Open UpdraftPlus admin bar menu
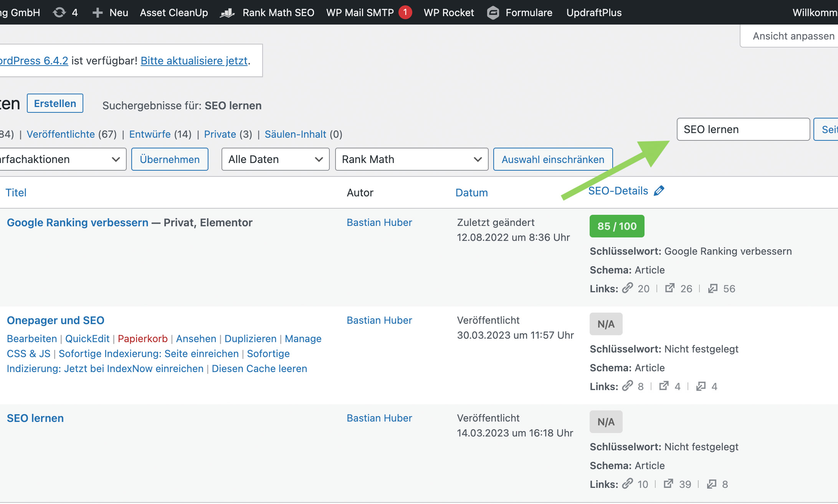The height and width of the screenshot is (504, 838). [x=594, y=13]
